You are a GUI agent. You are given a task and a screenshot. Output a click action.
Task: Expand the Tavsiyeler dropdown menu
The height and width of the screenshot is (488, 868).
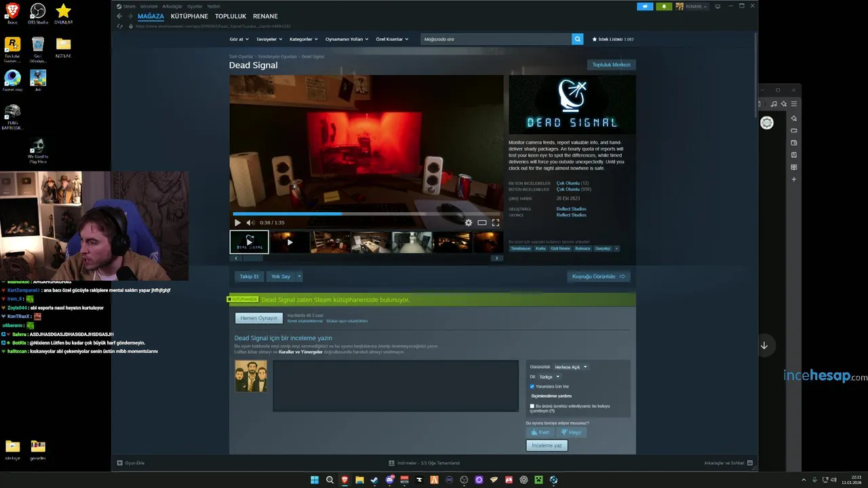[x=270, y=39]
